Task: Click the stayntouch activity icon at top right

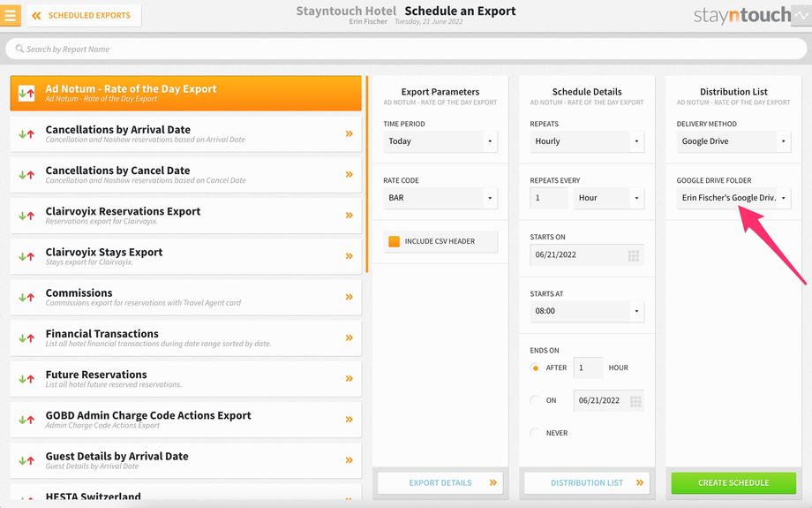Action: click(801, 16)
